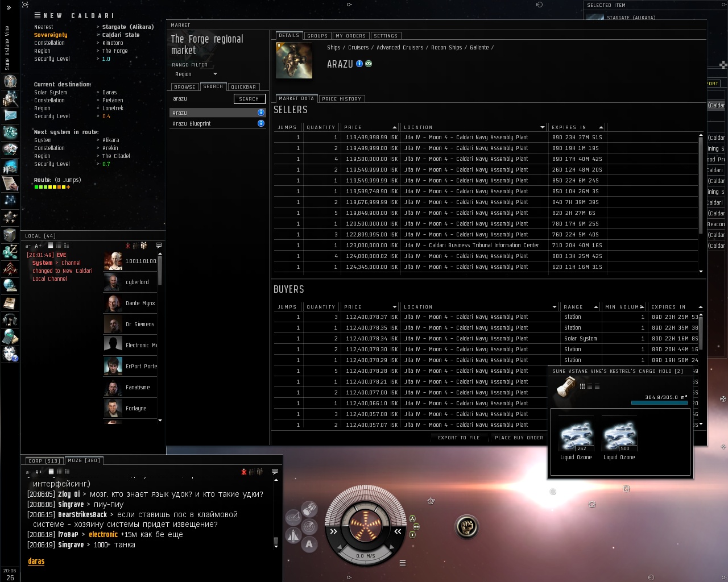
Task: Open People and Places magnifier icon in Neocom
Action: point(10,98)
